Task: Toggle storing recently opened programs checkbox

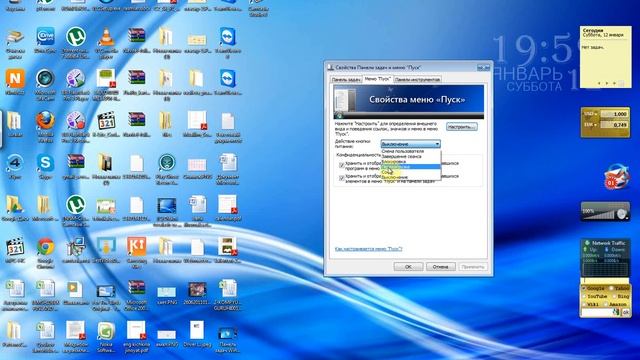Action: [x=342, y=165]
